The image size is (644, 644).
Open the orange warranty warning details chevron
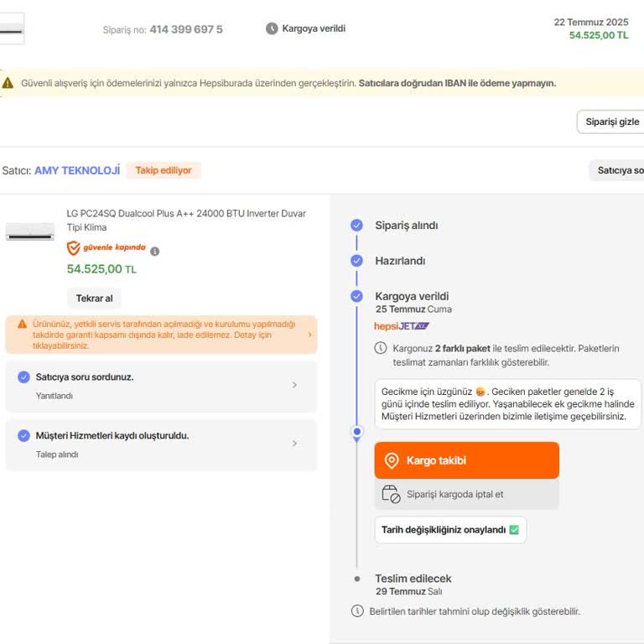(x=309, y=335)
